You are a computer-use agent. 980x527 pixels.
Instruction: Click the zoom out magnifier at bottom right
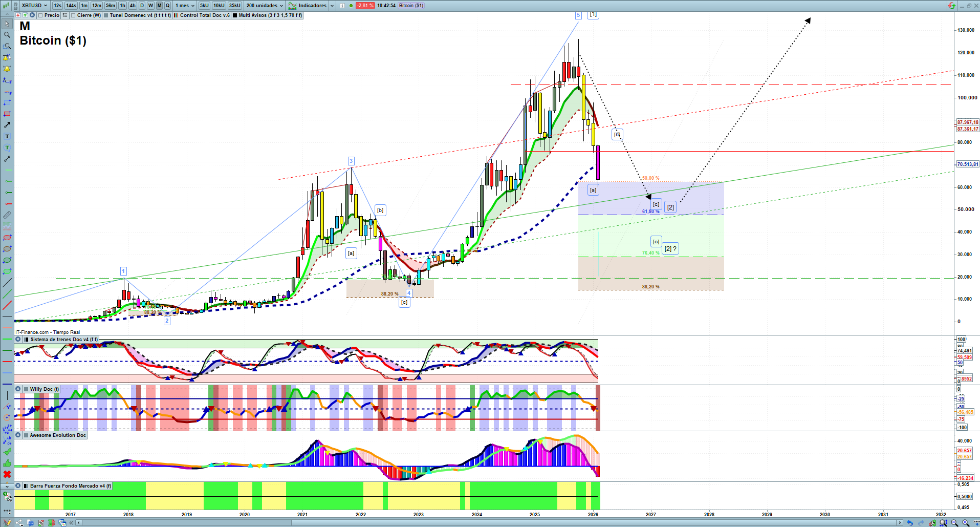tap(954, 523)
